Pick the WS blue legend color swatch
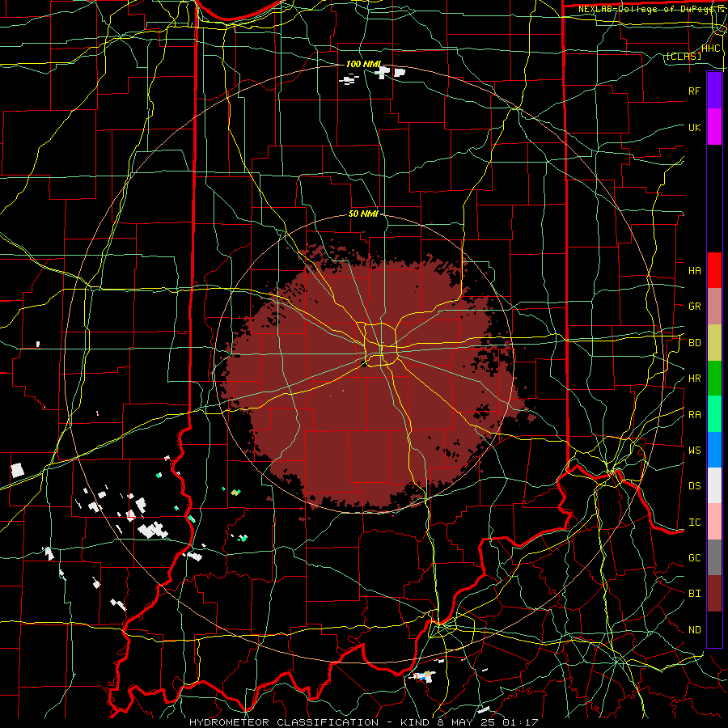This screenshot has height=728, width=728. click(x=714, y=450)
